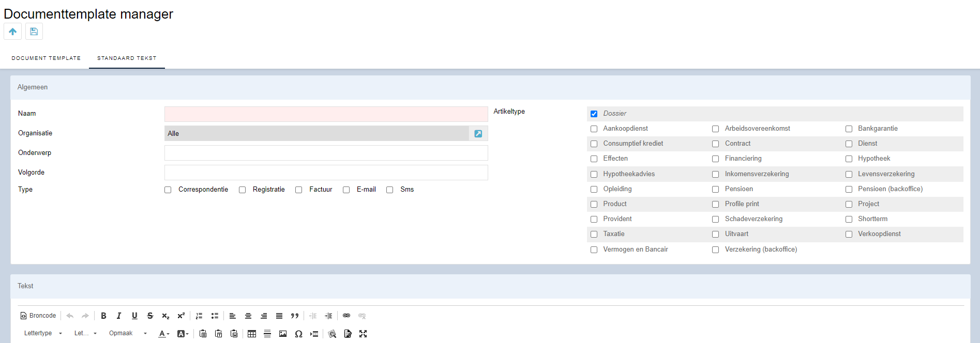Insert a special character (omega)

(298, 334)
